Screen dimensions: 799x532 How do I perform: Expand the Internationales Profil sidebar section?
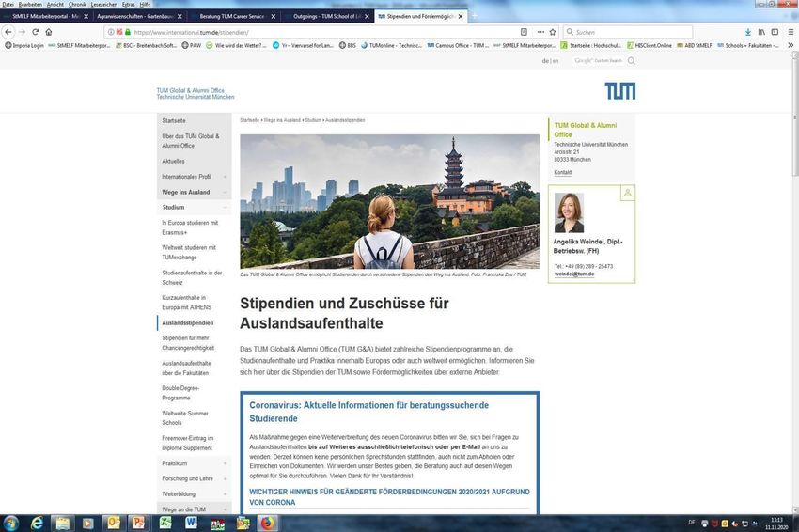(225, 177)
